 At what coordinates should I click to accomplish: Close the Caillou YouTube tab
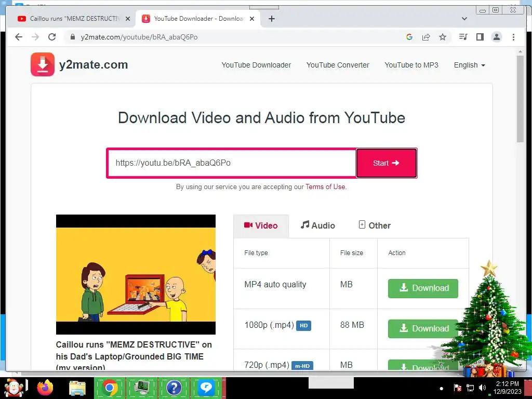tap(128, 19)
